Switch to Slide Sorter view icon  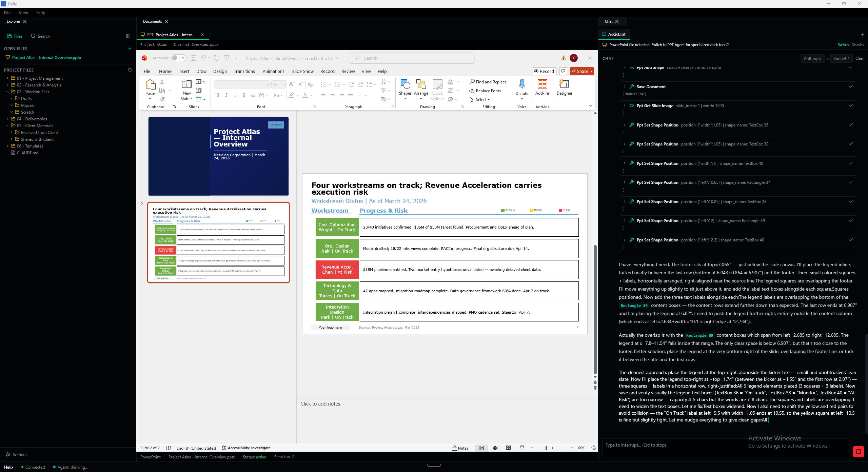tap(495, 448)
